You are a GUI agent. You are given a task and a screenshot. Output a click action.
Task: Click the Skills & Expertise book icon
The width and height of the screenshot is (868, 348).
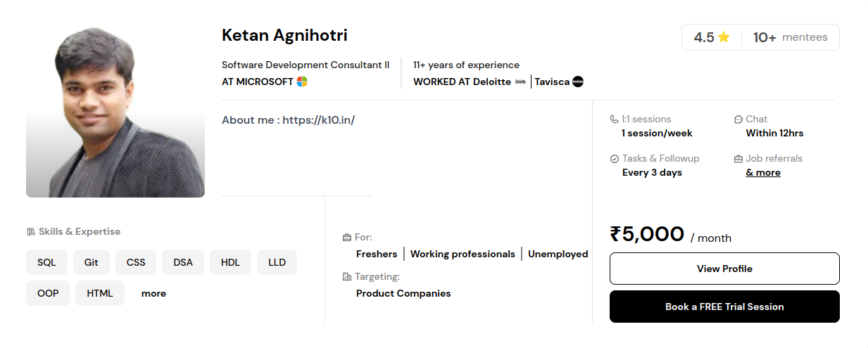(31, 231)
